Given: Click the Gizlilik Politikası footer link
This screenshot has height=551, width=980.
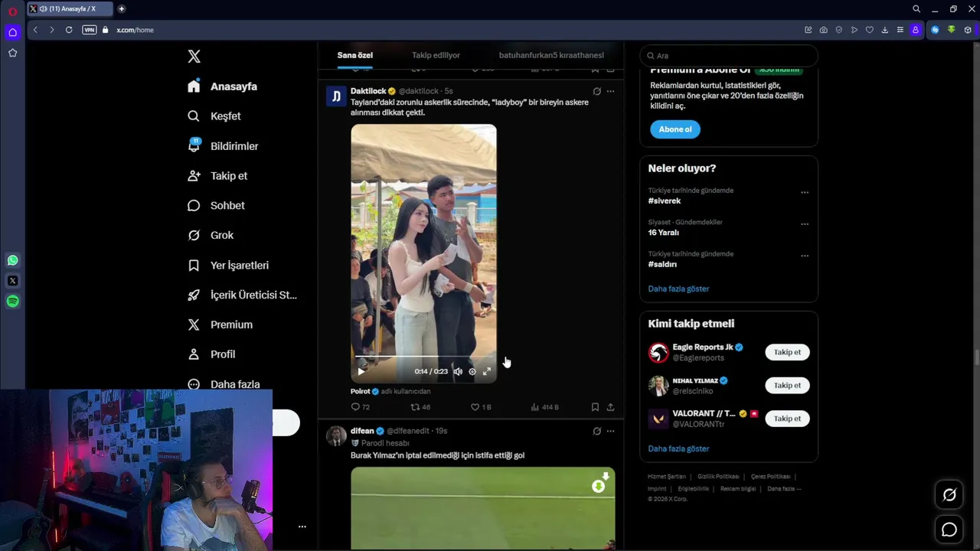Looking at the screenshot, I should point(718,477).
